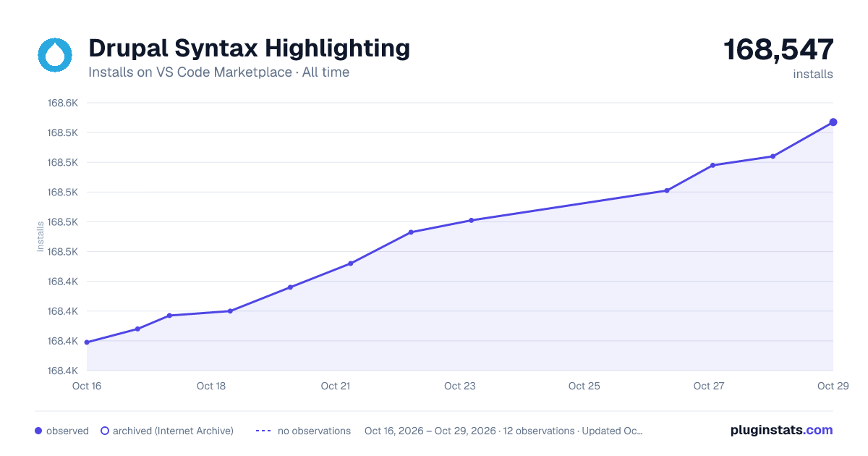Screen dimensions: 868x456
Task: Click the 168,547 installs total
Action: (778, 50)
